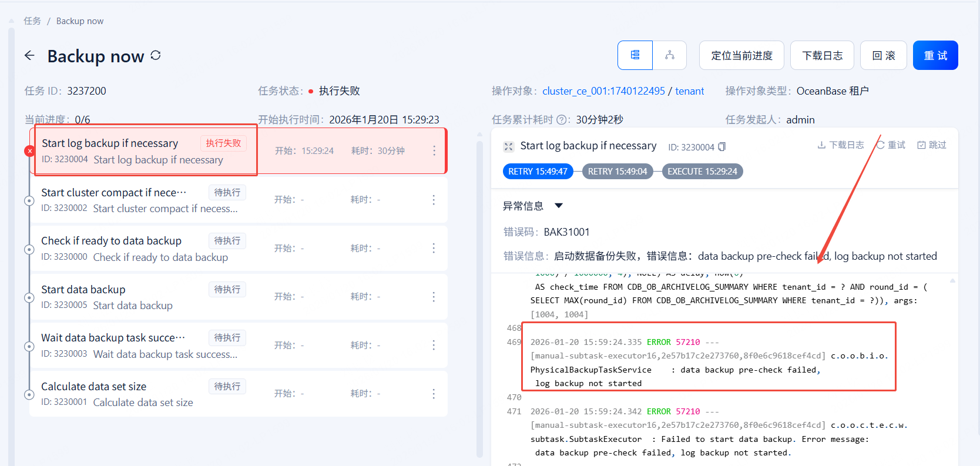This screenshot has width=980, height=466.
Task: Click the expand icon in subtask detail header
Action: [509, 146]
